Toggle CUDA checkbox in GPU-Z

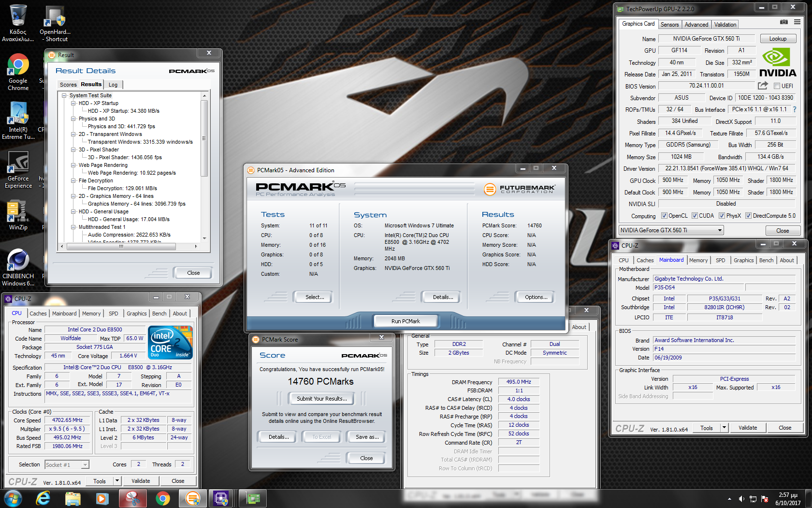click(695, 216)
